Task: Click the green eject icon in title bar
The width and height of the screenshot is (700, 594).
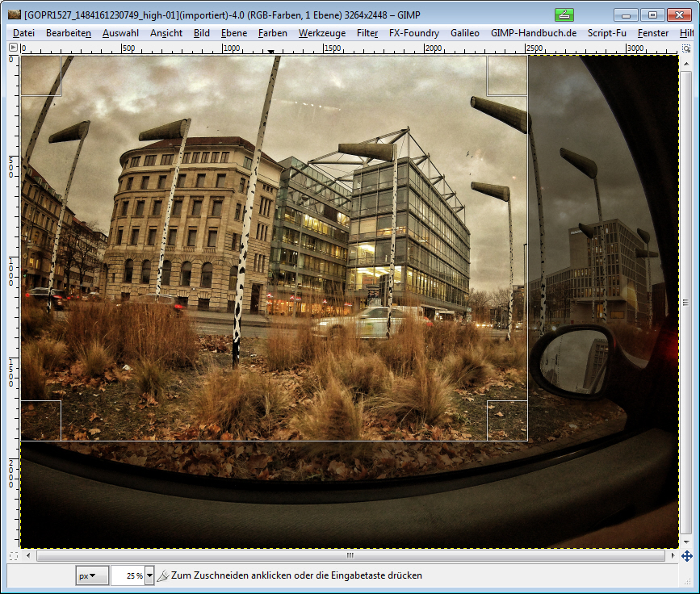Action: [x=564, y=15]
